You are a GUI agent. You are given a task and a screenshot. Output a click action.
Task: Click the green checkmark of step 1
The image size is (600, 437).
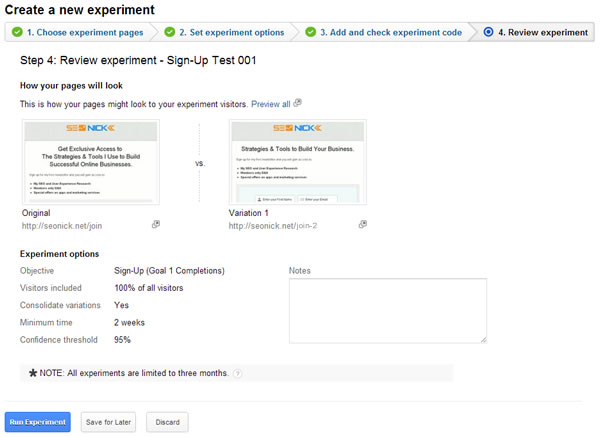[17, 32]
